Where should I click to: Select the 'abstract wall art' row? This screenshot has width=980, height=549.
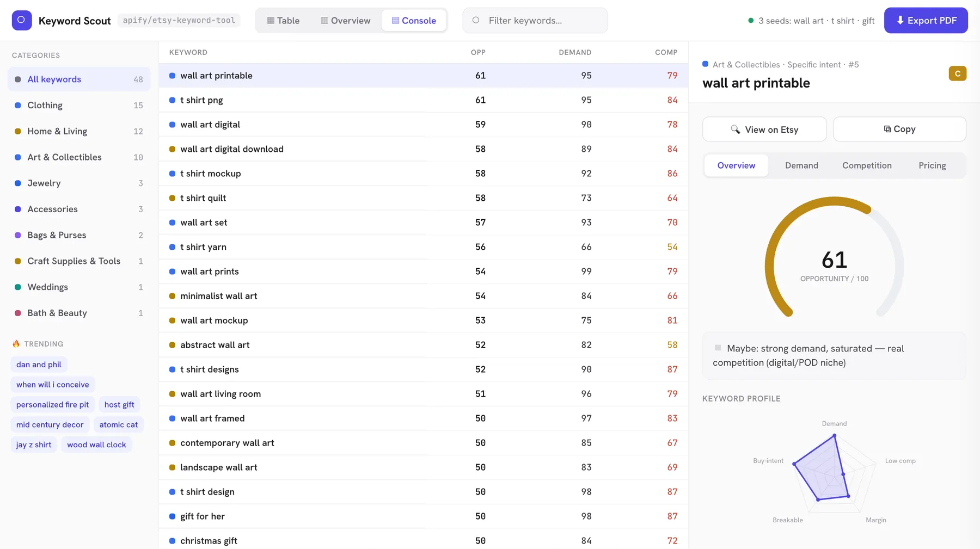point(424,345)
